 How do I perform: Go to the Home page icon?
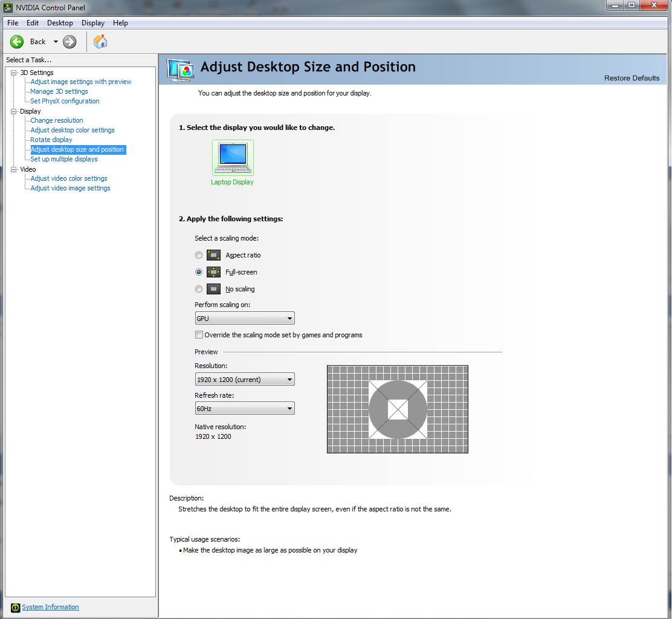coord(100,42)
